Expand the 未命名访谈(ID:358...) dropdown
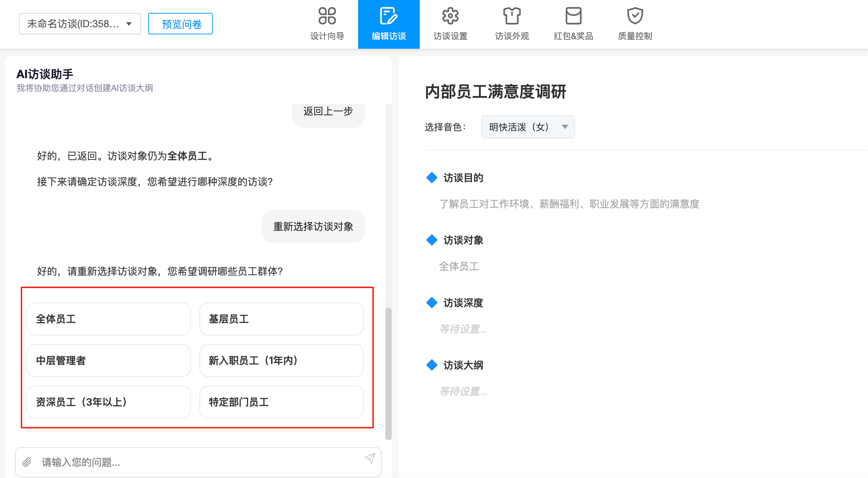The width and height of the screenshot is (868, 478). [79, 24]
